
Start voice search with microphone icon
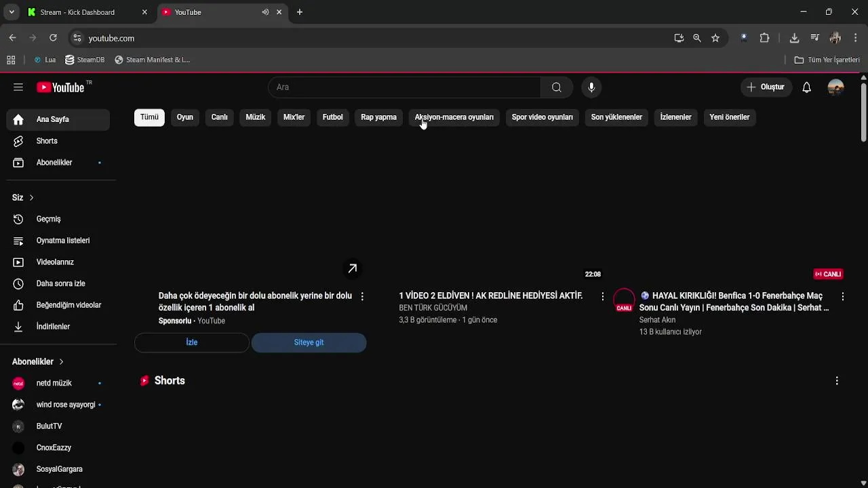591,87
